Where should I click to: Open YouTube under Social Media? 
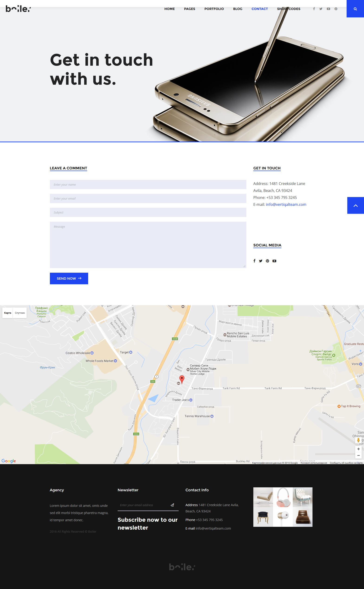pos(274,261)
